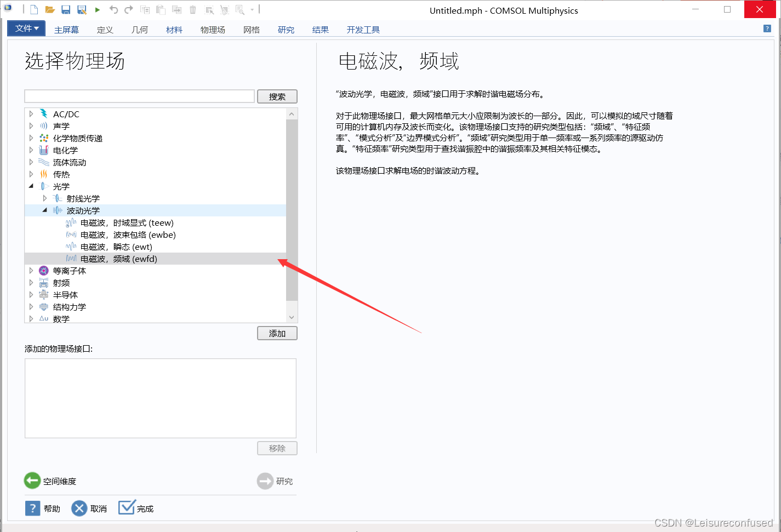Expand the 电化学 tree node
This screenshot has width=781, height=532.
coord(31,150)
